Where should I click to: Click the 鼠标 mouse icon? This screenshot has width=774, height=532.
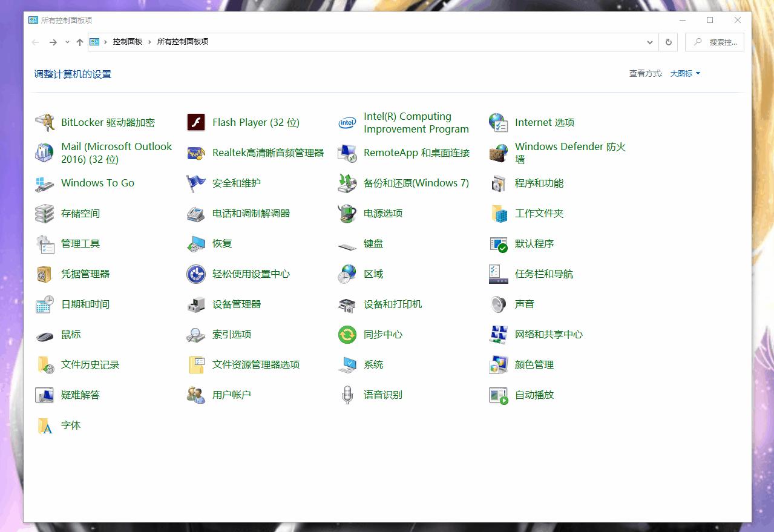tap(45, 336)
